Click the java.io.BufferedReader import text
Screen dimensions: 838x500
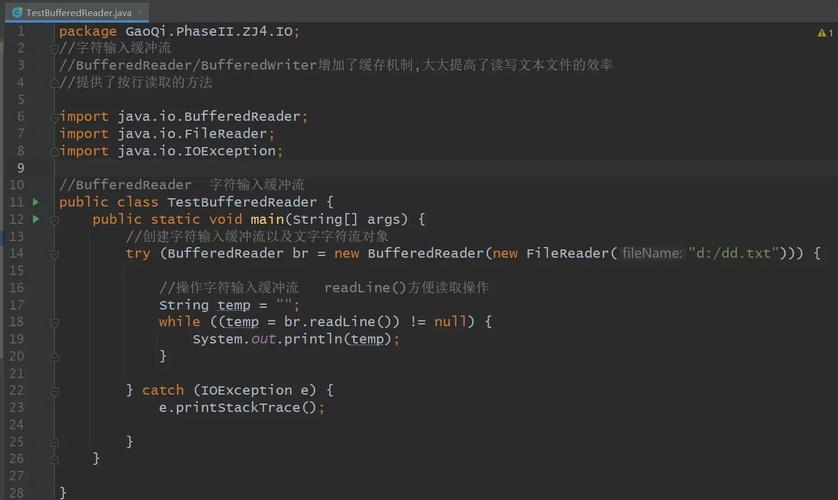209,116
